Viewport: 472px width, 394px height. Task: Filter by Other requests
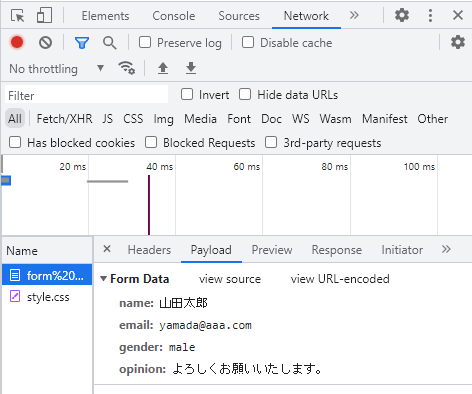(433, 119)
